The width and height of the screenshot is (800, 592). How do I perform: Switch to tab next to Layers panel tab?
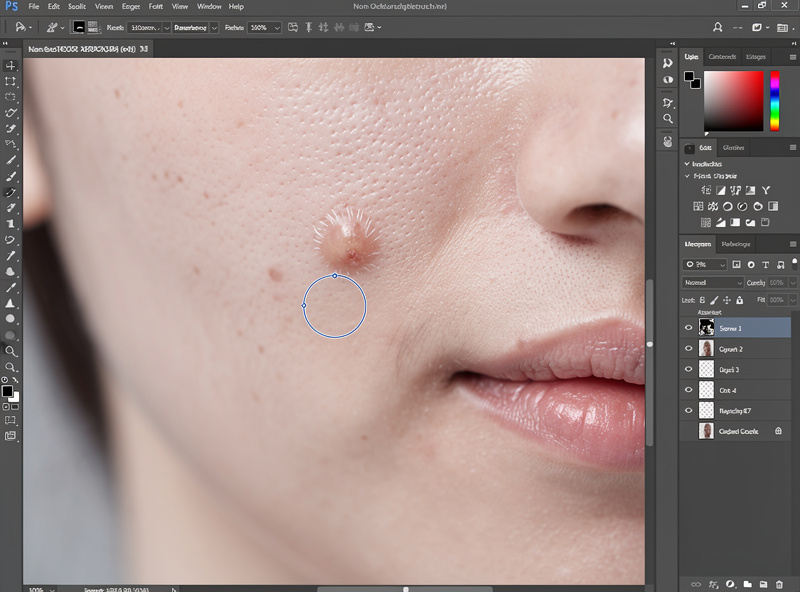tap(735, 244)
